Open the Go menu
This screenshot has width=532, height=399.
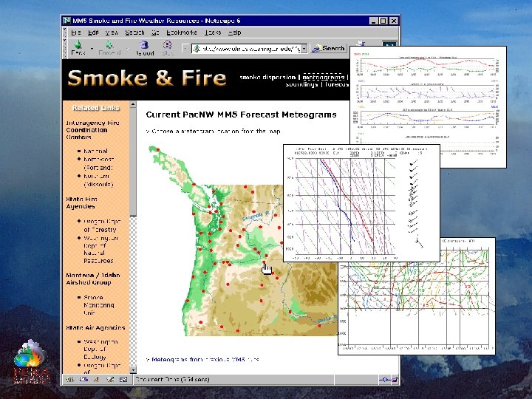155,33
